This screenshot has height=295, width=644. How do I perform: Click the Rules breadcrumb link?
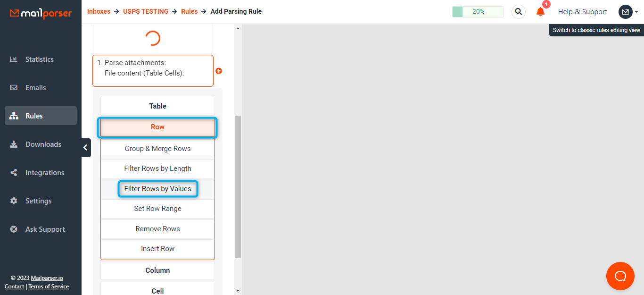click(x=189, y=11)
